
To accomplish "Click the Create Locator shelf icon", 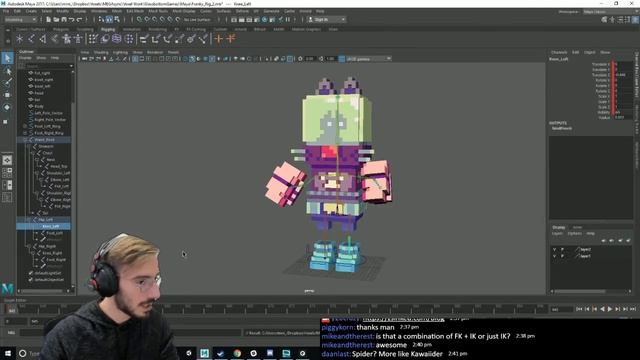I will 20,39.
